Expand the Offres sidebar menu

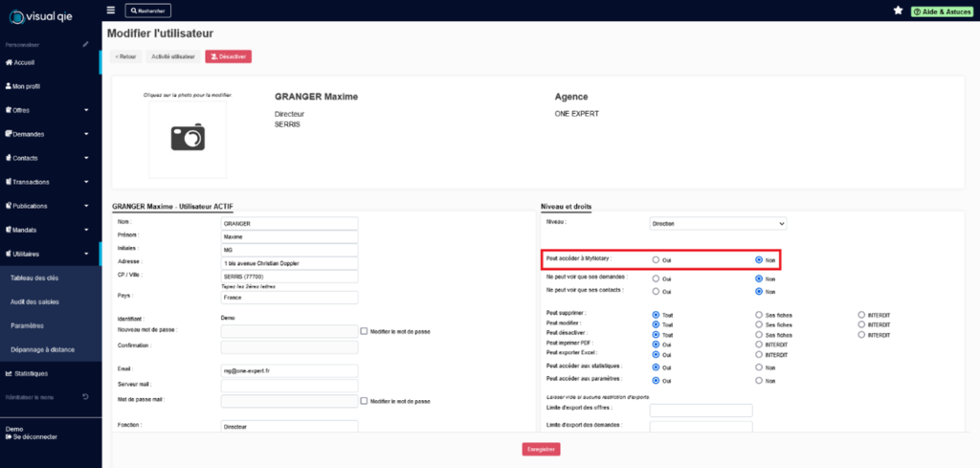pos(48,110)
